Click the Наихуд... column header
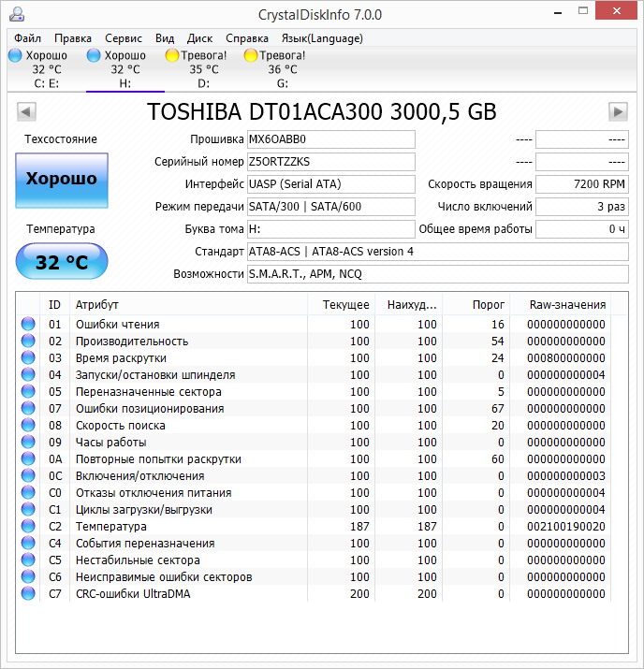 click(x=408, y=305)
